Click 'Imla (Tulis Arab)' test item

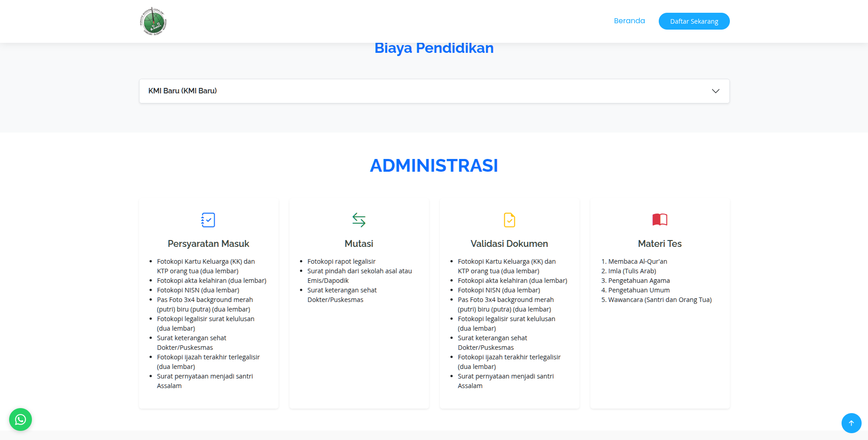coord(632,271)
